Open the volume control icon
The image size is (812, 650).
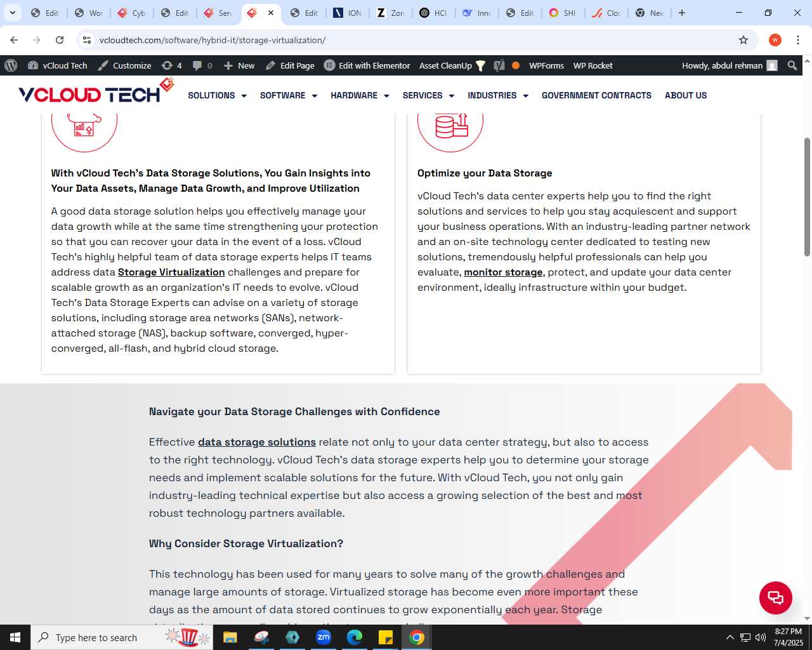click(760, 637)
